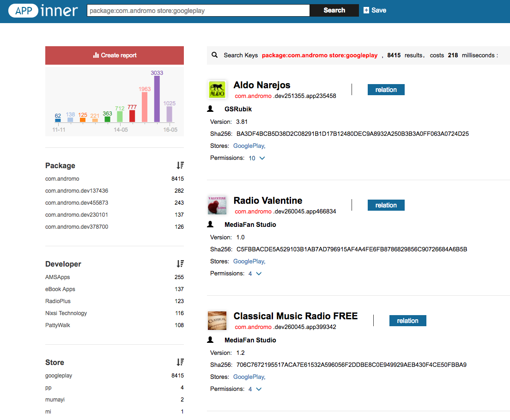Image resolution: width=510 pixels, height=420 pixels.
Task: Open the Radio Valentine app icon
Action: (217, 205)
